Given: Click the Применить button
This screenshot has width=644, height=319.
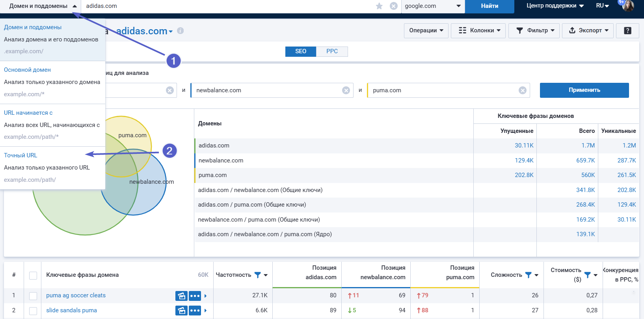Looking at the screenshot, I should tap(584, 90).
